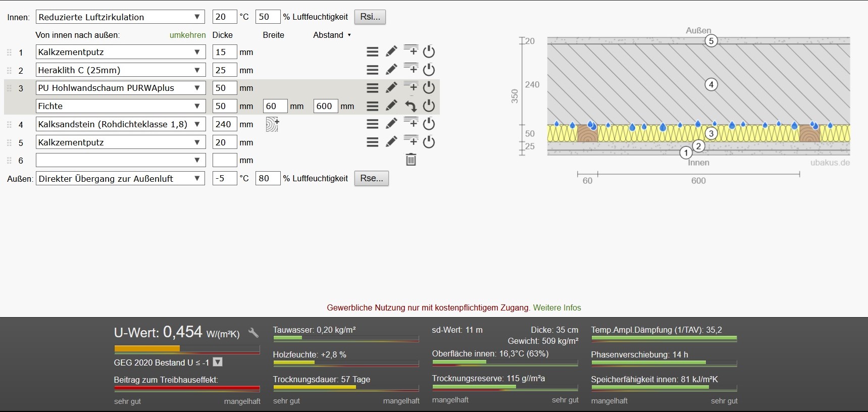Screen dimensions: 868x412
Task: Click the U-Wert rating bar
Action: (187, 349)
